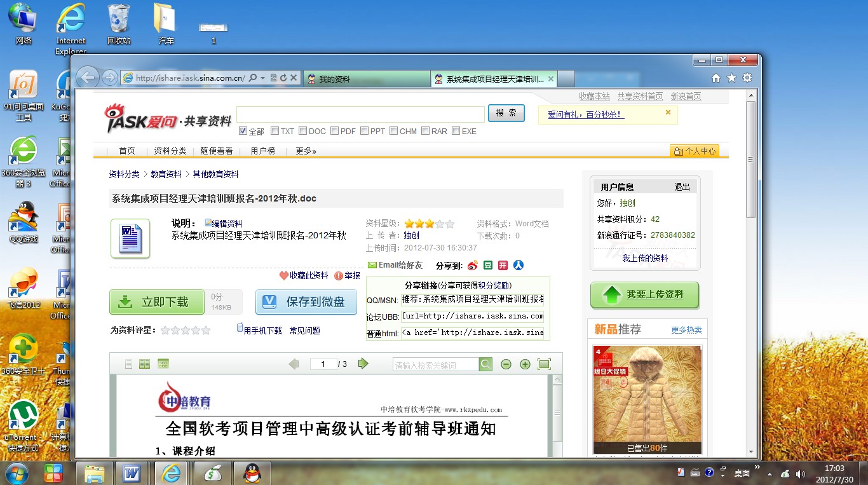Share to Renren via the blue icon
The height and width of the screenshot is (485, 868).
pyautogui.click(x=518, y=265)
